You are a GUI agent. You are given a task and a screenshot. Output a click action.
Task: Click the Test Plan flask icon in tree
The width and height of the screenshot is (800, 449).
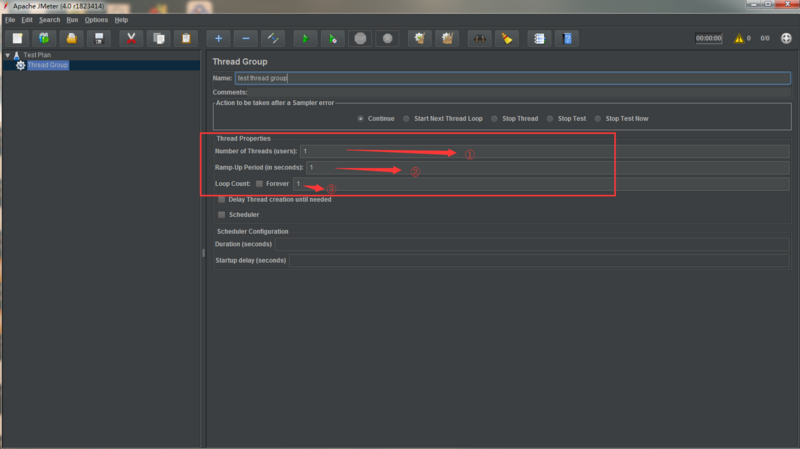click(x=16, y=55)
